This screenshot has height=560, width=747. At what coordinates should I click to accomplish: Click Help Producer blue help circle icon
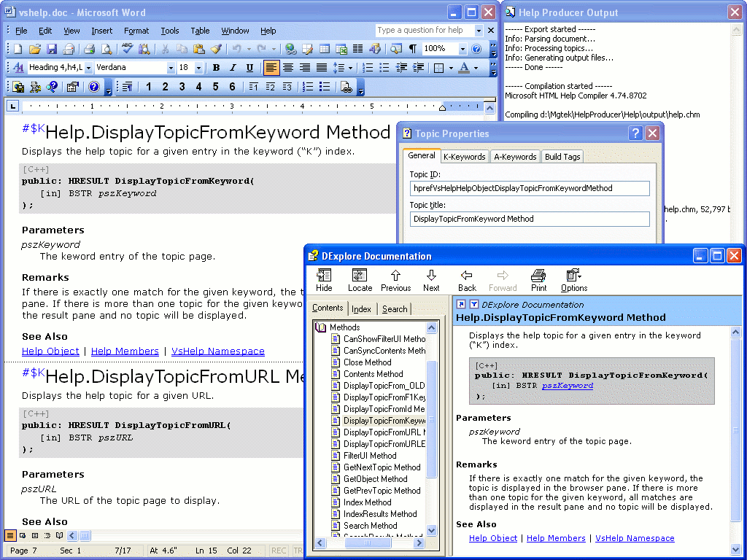(x=94, y=87)
